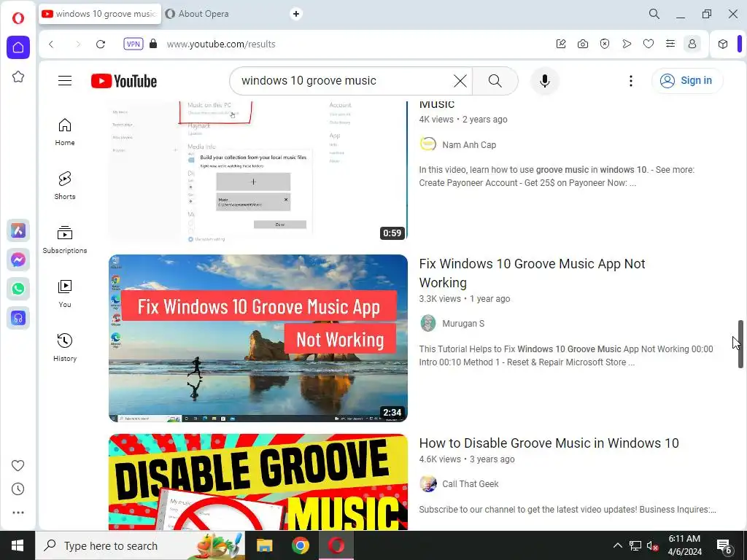Play the 0:59 Groove Music video thumbnail
The width and height of the screenshot is (747, 560).
(x=258, y=171)
